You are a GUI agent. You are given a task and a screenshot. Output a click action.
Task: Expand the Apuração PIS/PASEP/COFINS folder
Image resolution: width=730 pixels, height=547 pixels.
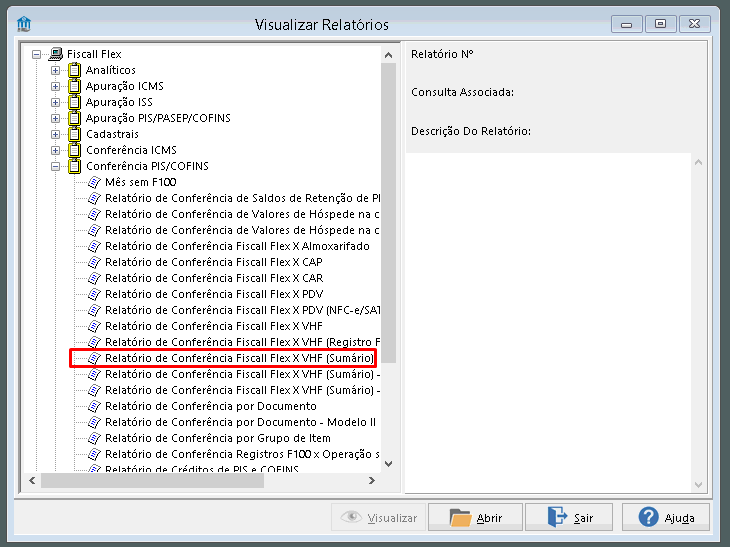click(x=55, y=118)
